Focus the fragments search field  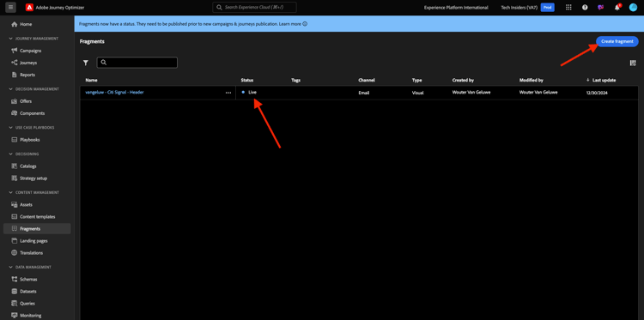pyautogui.click(x=137, y=63)
